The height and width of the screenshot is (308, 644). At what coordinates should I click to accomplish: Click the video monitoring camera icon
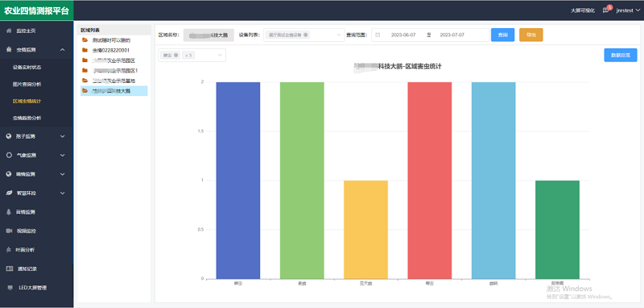9,231
